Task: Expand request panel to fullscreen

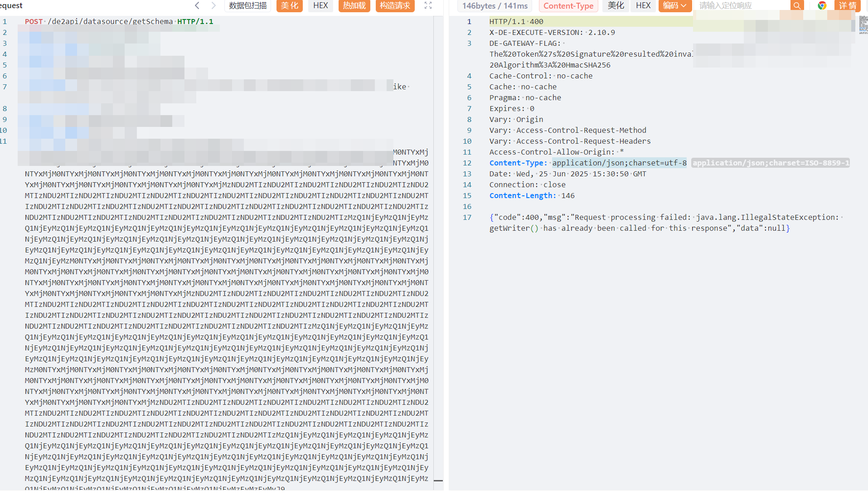Action: coord(428,5)
